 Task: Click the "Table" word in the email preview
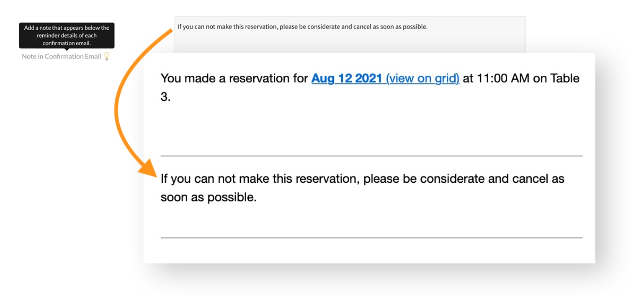coord(564,79)
